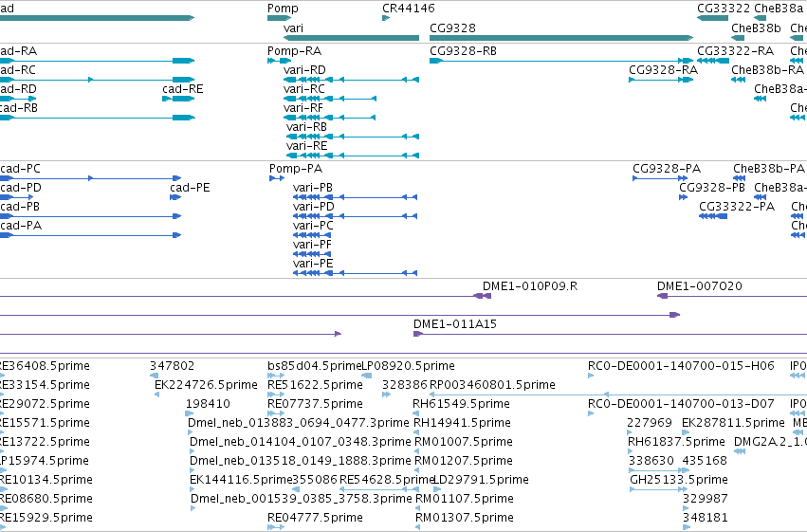The height and width of the screenshot is (532, 807).
Task: Open the Pomp-RA transcript label
Action: 294,51
